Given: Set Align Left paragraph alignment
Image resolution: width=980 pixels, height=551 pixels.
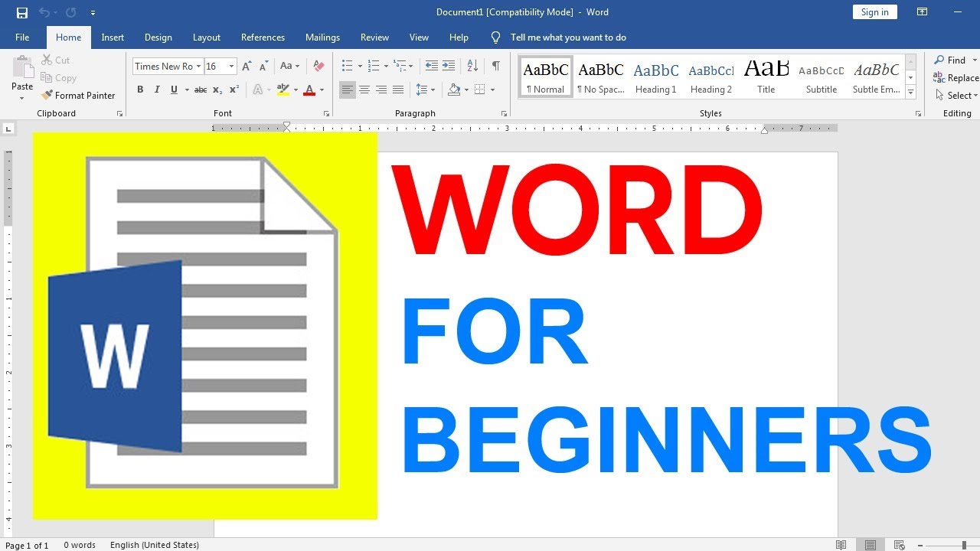Looking at the screenshot, I should [348, 90].
